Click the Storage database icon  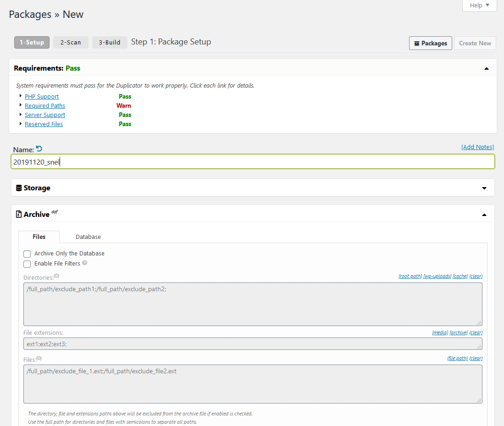19,188
